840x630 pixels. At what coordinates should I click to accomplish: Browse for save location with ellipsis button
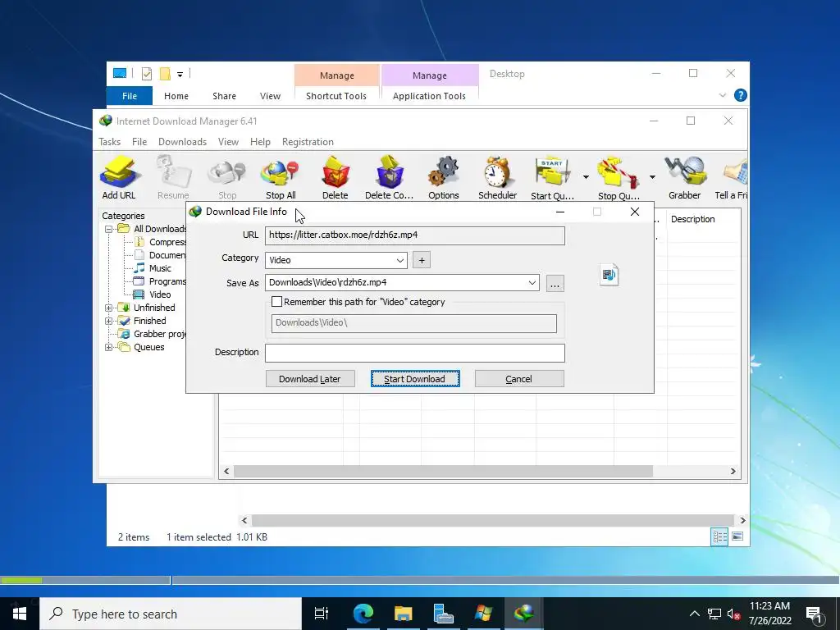pos(555,283)
